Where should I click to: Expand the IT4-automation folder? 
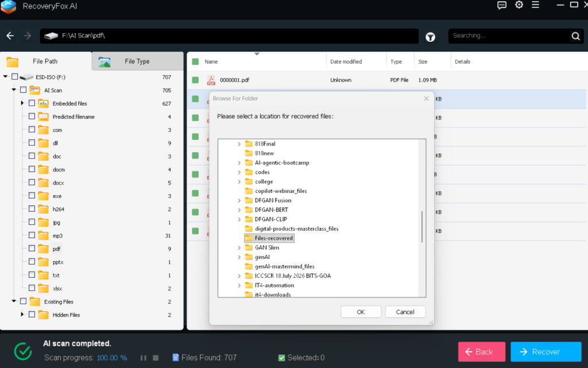click(239, 285)
